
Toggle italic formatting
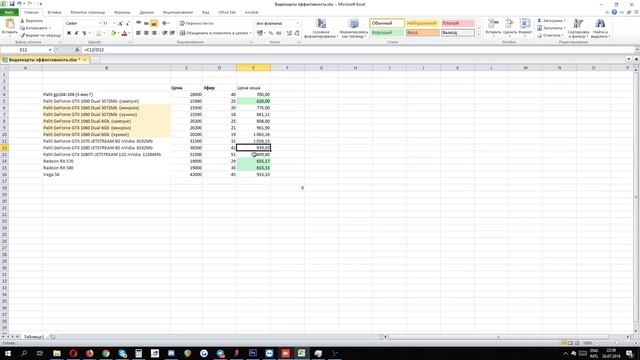[x=76, y=33]
